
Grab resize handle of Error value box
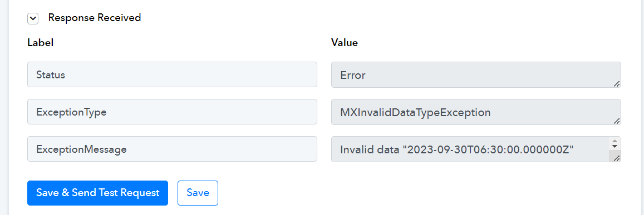click(617, 84)
